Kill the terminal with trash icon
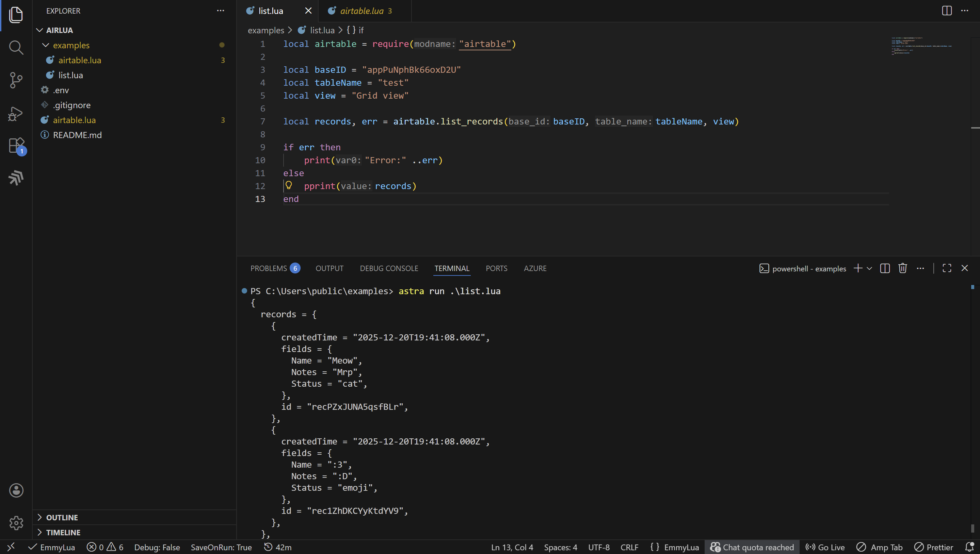Image resolution: width=980 pixels, height=554 pixels. click(x=902, y=268)
